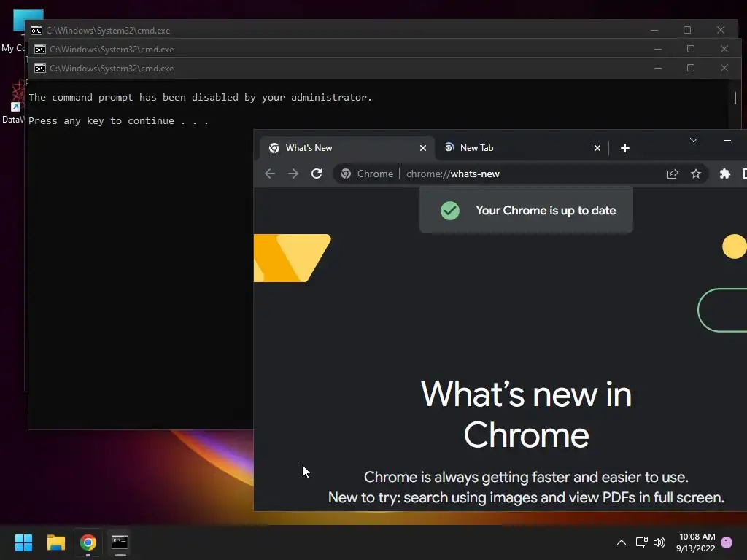Click 'command prompt has been disabled' message
The width and height of the screenshot is (747, 560).
tap(200, 98)
